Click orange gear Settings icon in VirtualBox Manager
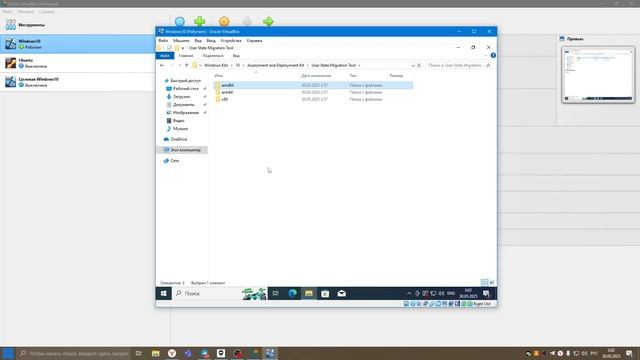 click(x=224, y=21)
